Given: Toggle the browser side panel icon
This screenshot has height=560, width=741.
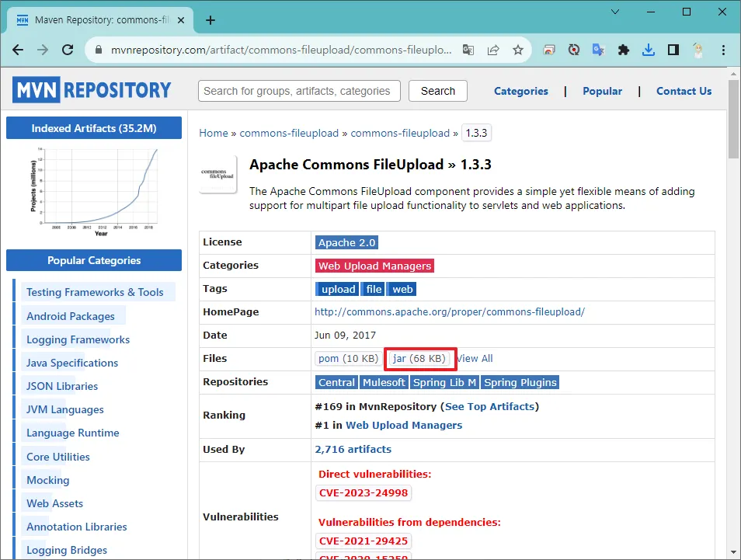Looking at the screenshot, I should point(673,50).
